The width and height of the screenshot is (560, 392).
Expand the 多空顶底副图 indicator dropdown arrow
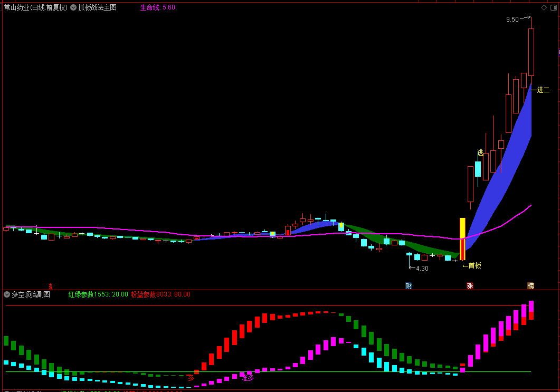pos(7,294)
